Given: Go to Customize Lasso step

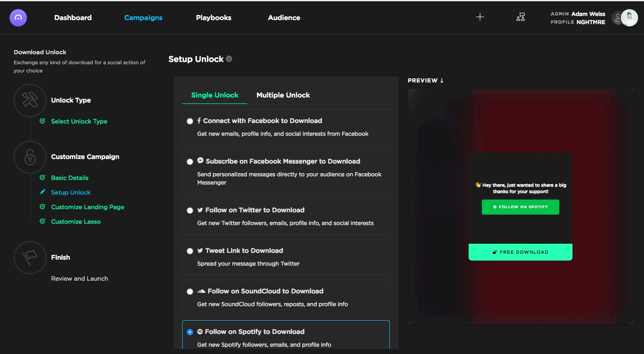Looking at the screenshot, I should 76,221.
